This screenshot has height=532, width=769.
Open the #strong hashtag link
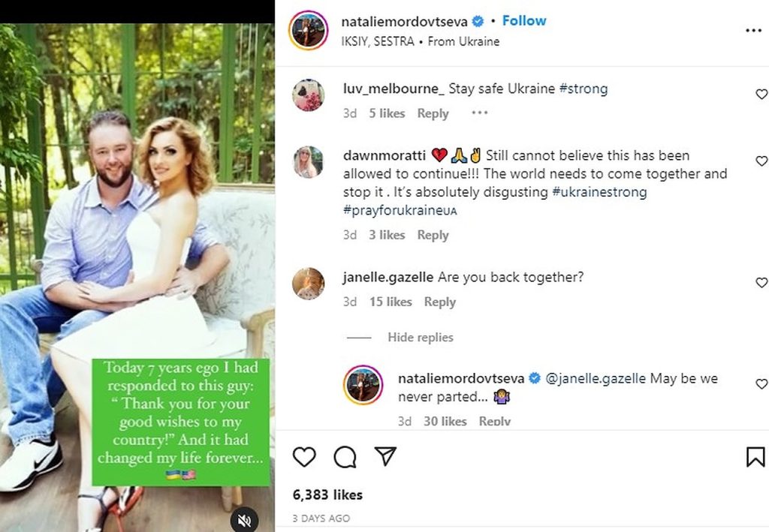(584, 89)
